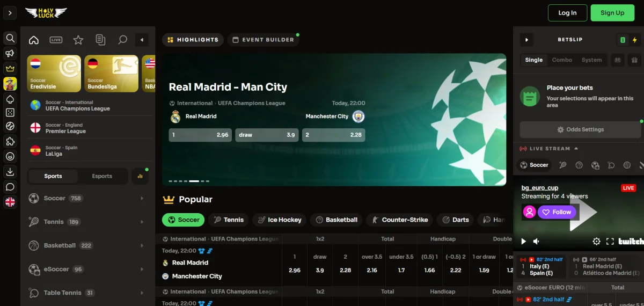Screen dimensions: 644x306
Task: Click the smiley face icon in rail
Action: click(x=10, y=157)
